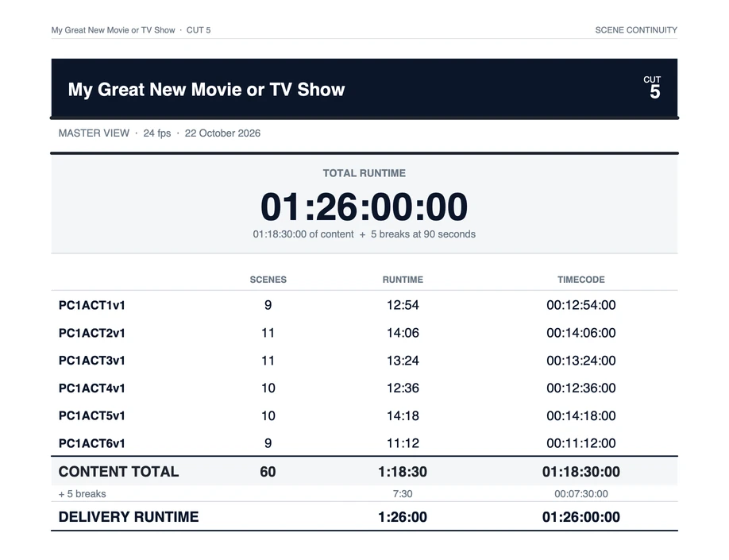Click the SCENES column header
Viewport: 729px width, 560px height.
[268, 280]
